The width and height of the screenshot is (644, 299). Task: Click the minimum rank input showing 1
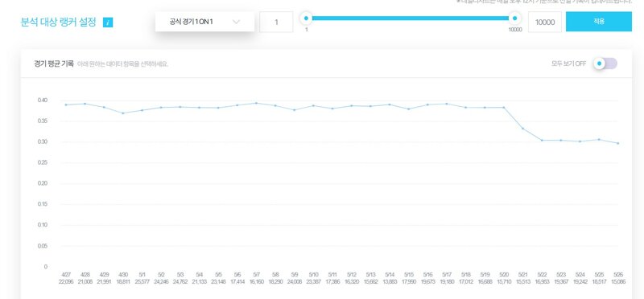tap(276, 23)
